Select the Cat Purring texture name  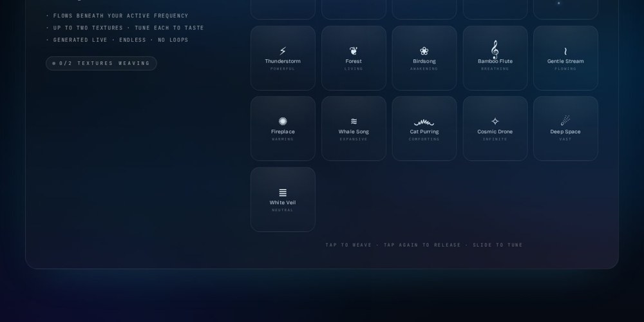(x=424, y=132)
